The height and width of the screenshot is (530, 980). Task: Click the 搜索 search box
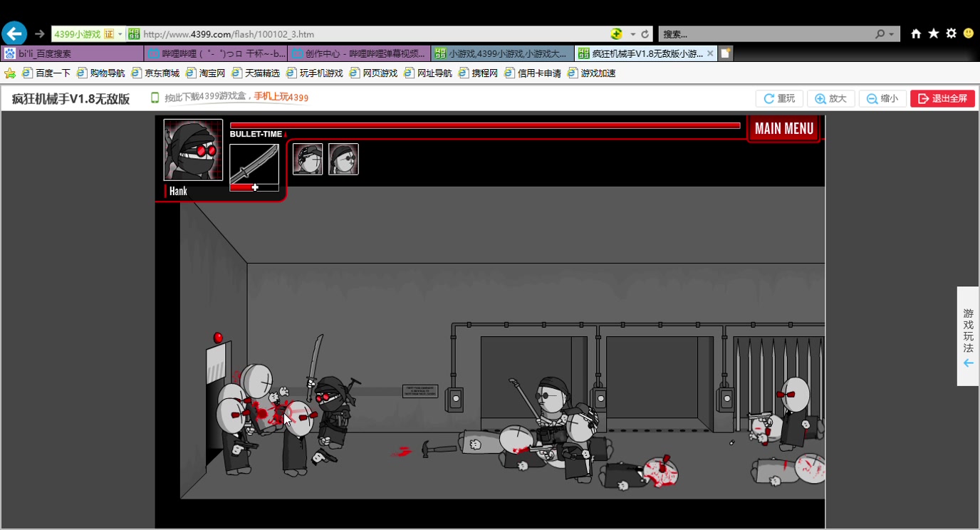[x=766, y=33]
